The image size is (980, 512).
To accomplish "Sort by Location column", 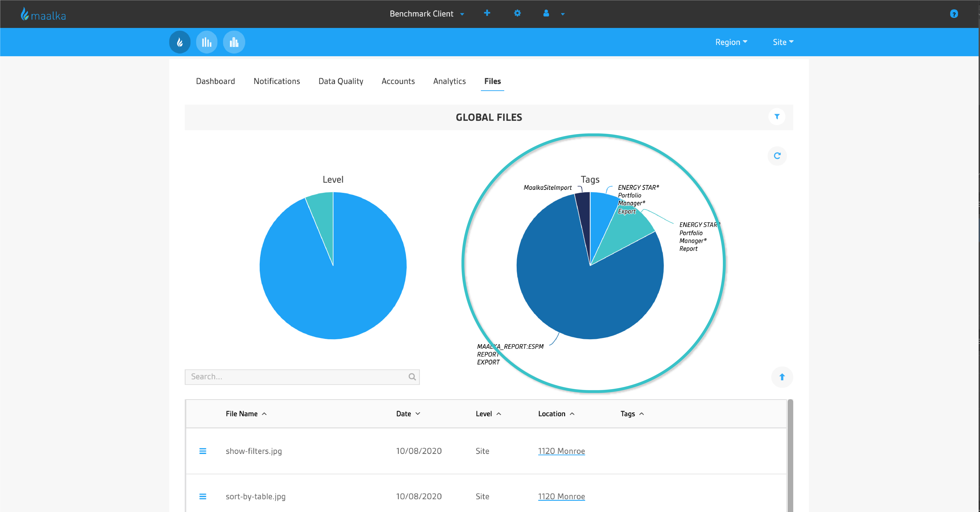I will 556,414.
